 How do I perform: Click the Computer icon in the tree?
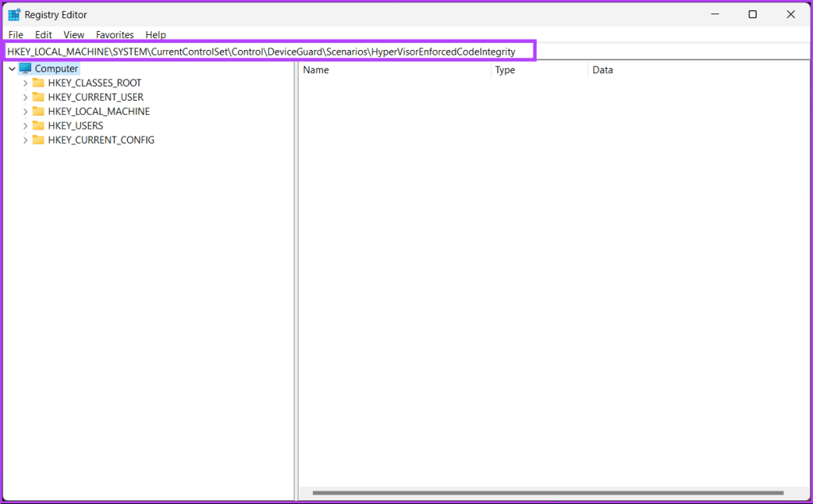[26, 68]
